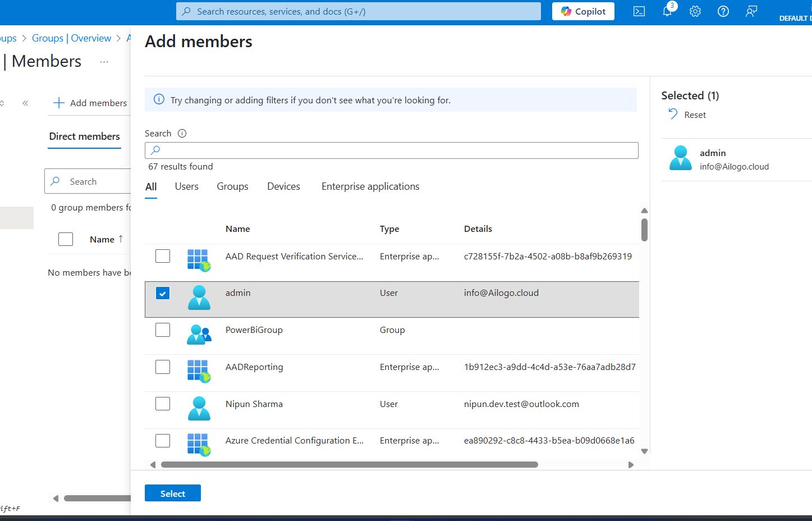The width and height of the screenshot is (812, 521).
Task: Check the AADReporting checkbox
Action: tap(163, 367)
